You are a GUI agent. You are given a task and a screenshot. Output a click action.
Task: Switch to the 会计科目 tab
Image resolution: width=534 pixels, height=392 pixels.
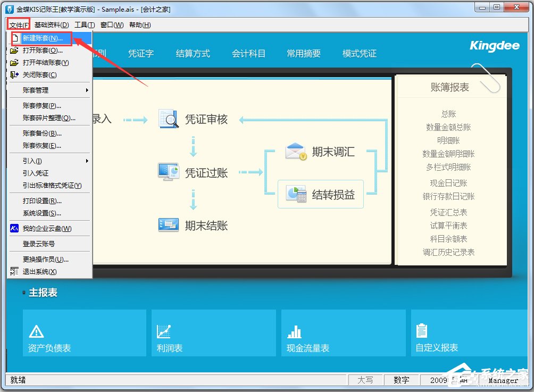(248, 54)
